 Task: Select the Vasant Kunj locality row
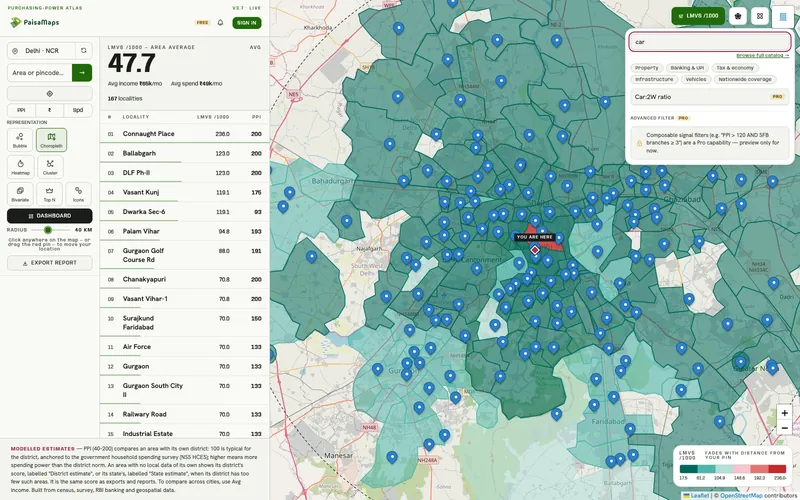[184, 192]
